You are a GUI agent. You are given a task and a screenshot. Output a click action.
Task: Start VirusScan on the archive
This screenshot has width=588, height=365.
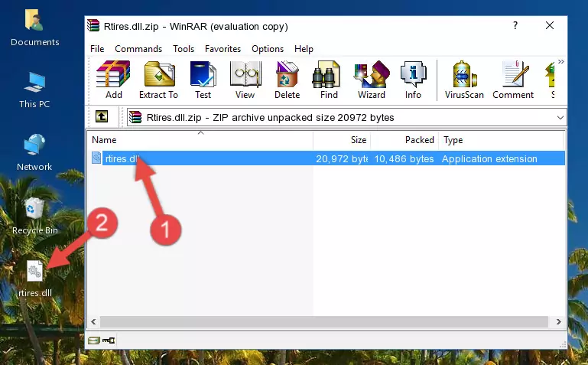(464, 80)
